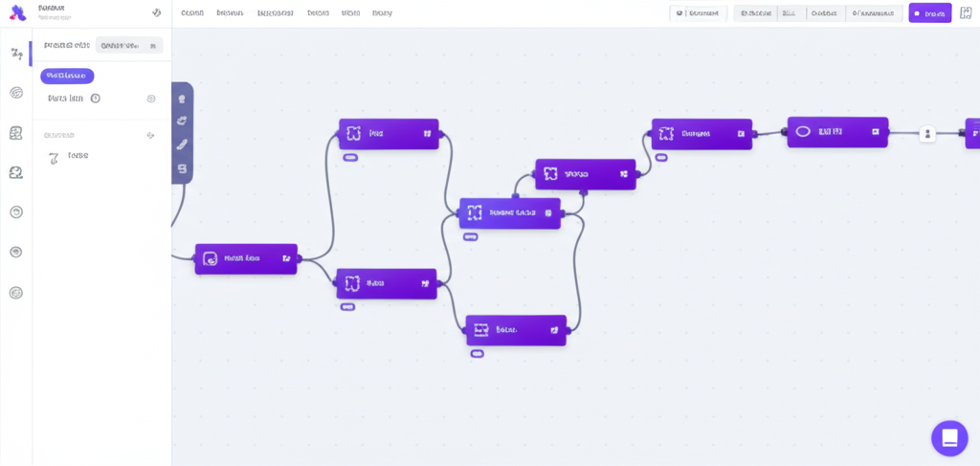The width and height of the screenshot is (980, 466).
Task: Click the info icon beside the left panel item
Action: (96, 99)
